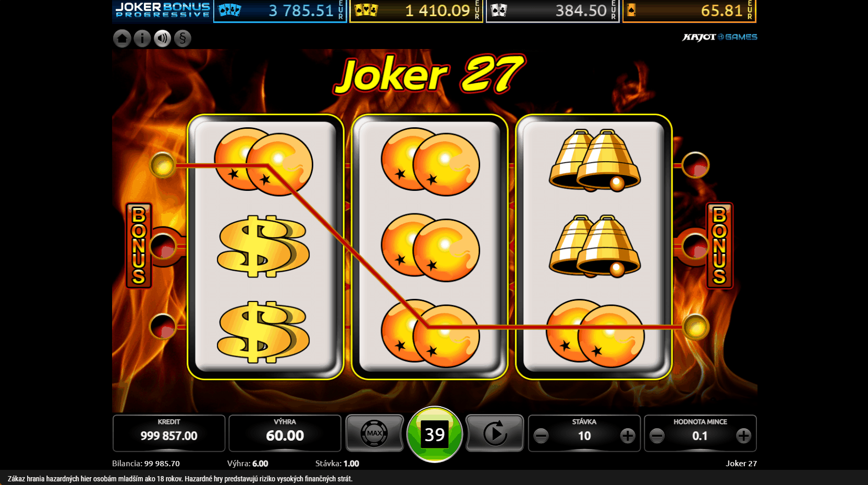
Task: Decrease Hodnota mince with minus button
Action: tap(657, 435)
